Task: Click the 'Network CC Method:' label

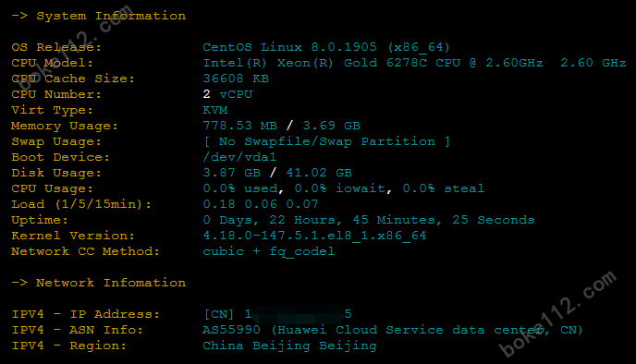Action: [x=85, y=251]
